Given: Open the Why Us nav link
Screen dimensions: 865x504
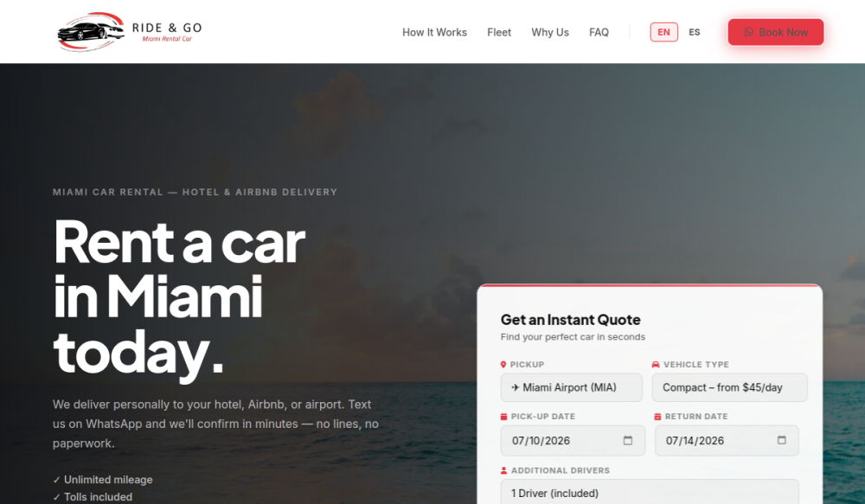Looking at the screenshot, I should [550, 33].
